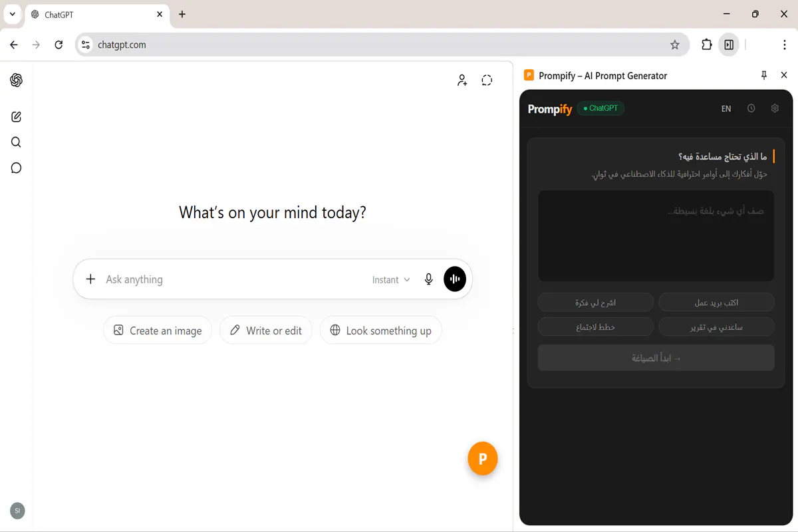
Task: Click the 'اشرح لي فكرة' suggestion chip
Action: [596, 303]
